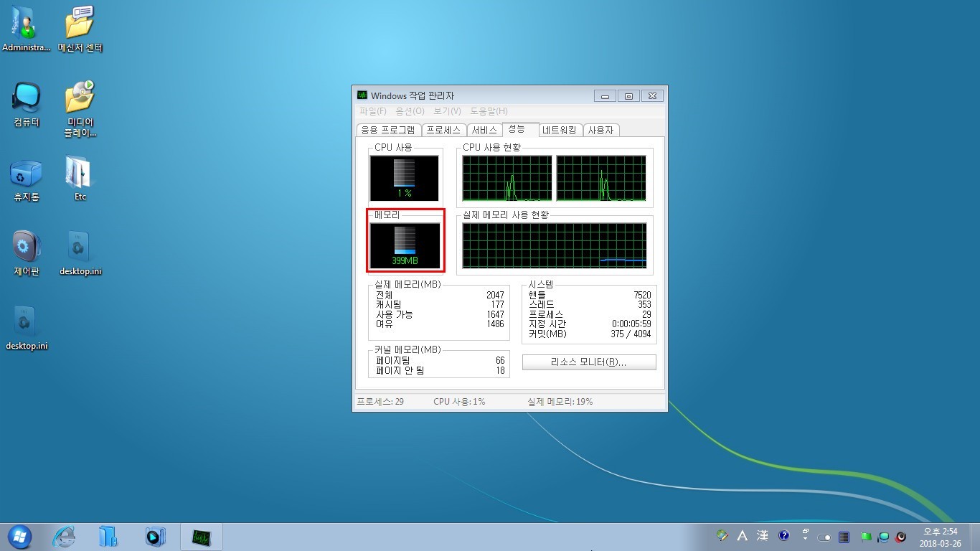This screenshot has height=551, width=980.
Task: Select the 컴퓨터 desktop icon
Action: tap(27, 104)
